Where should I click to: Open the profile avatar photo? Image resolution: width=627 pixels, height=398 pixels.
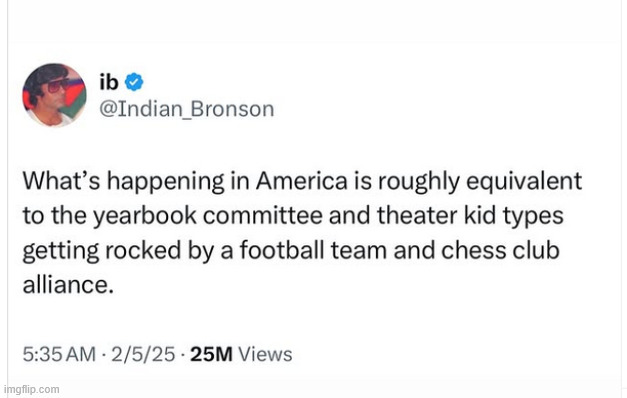(x=54, y=95)
